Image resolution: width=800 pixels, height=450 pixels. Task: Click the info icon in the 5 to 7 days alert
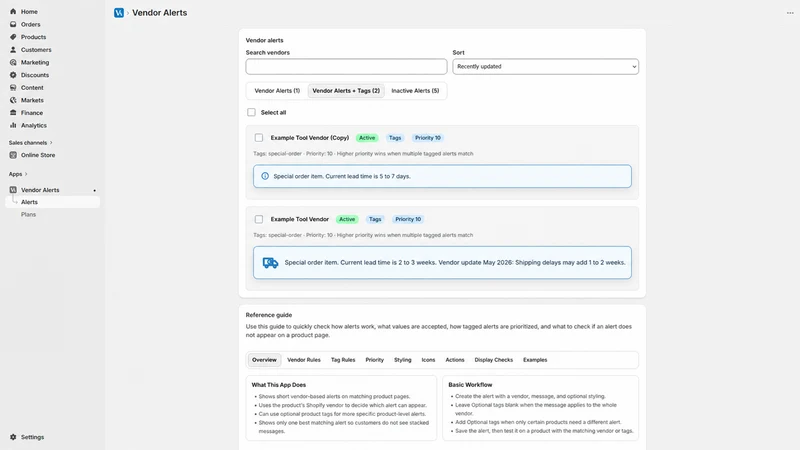coord(265,176)
